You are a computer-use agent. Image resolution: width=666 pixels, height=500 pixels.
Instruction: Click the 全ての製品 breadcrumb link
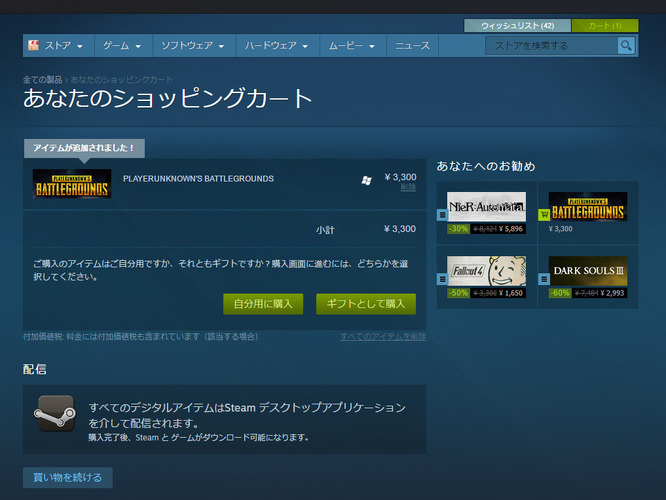pyautogui.click(x=42, y=79)
